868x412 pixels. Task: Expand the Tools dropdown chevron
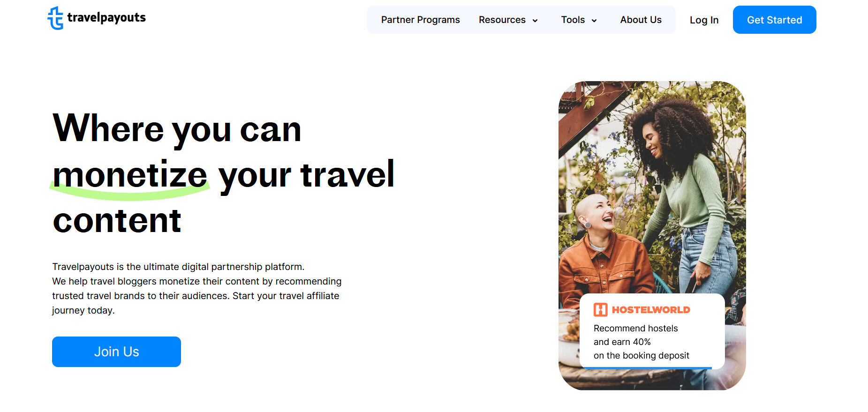(594, 21)
